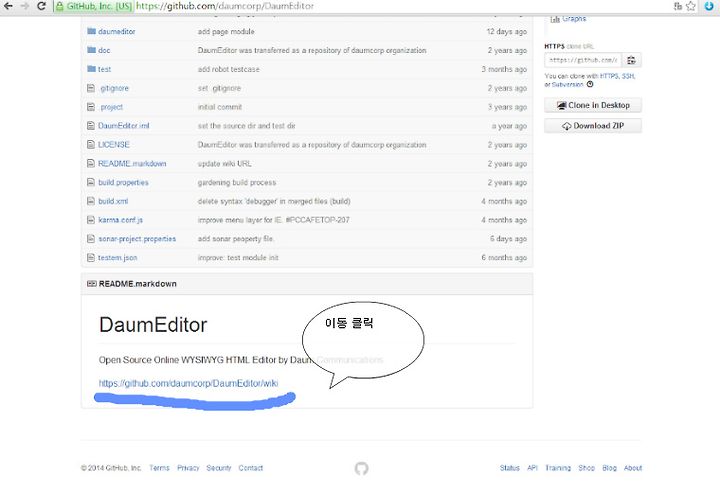
Task: Click book icon beside README.markdown header
Action: tap(91, 284)
